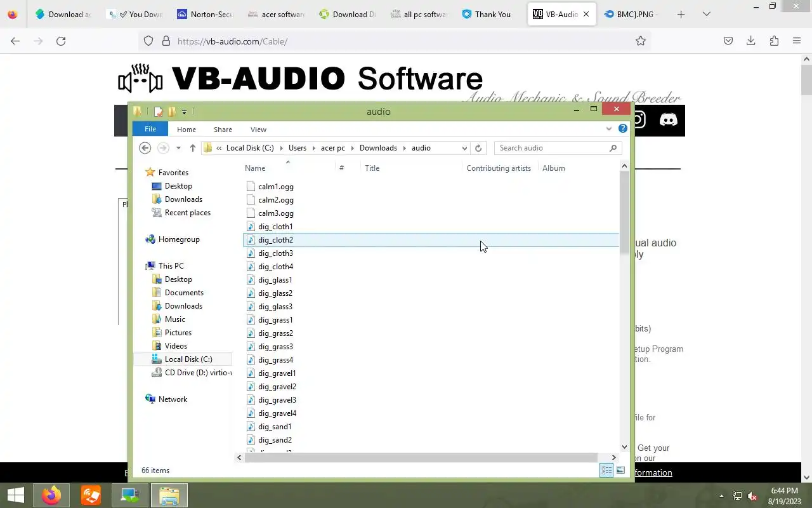
Task: Click Quick Access new folder icon
Action: [x=171, y=112]
